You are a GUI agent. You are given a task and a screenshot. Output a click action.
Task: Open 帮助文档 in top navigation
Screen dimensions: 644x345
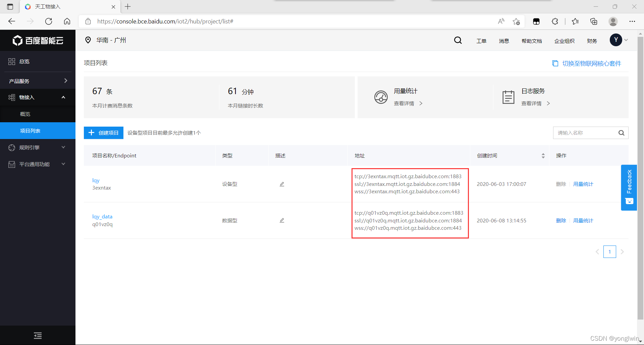[x=532, y=41]
